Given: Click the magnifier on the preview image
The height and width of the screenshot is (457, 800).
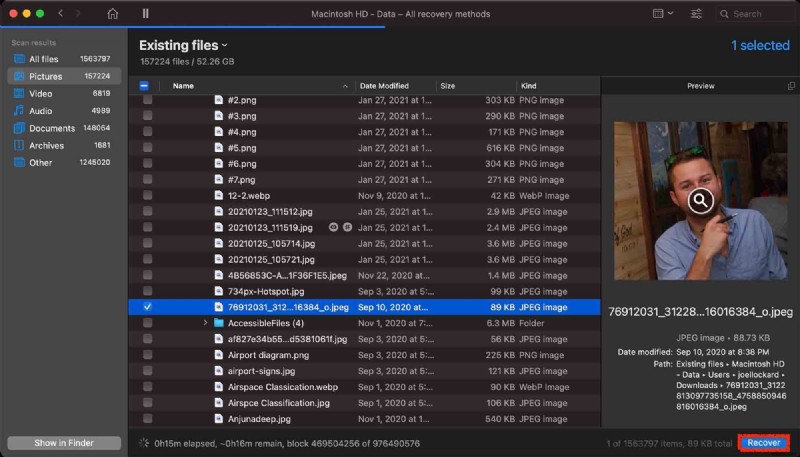Looking at the screenshot, I should click(x=701, y=202).
